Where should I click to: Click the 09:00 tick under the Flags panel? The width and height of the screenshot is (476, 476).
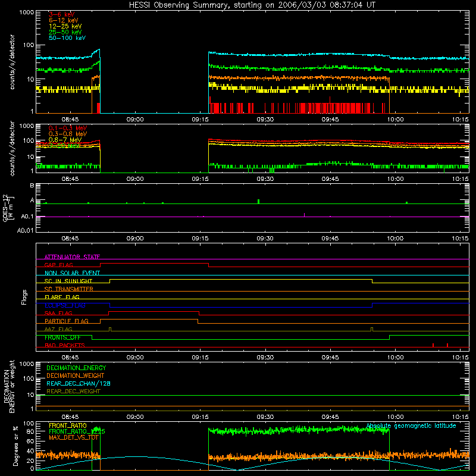click(135, 358)
